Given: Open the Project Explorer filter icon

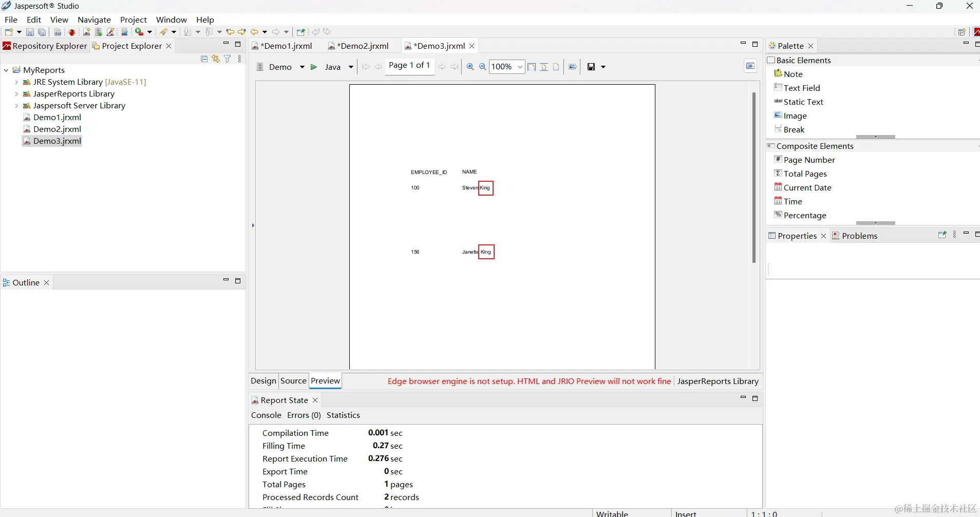Looking at the screenshot, I should (228, 59).
